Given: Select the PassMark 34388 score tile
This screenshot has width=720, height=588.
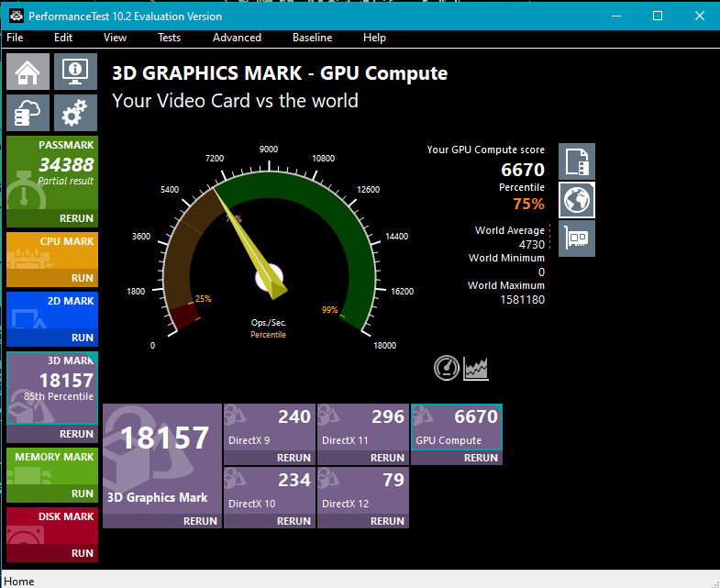Looking at the screenshot, I should tap(52, 173).
